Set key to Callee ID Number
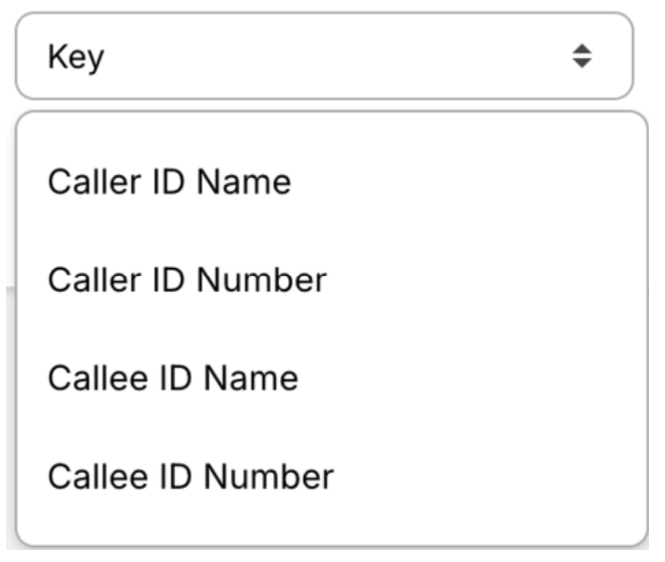This screenshot has width=665, height=562. (190, 476)
